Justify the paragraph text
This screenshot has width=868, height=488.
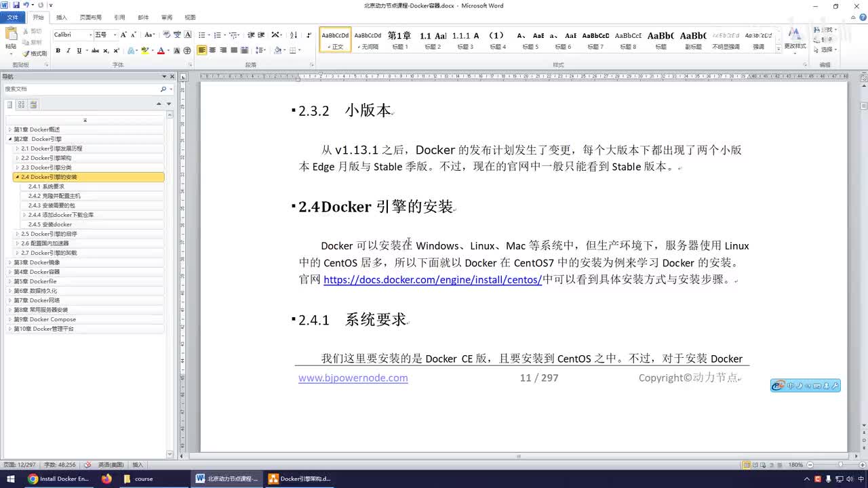234,50
